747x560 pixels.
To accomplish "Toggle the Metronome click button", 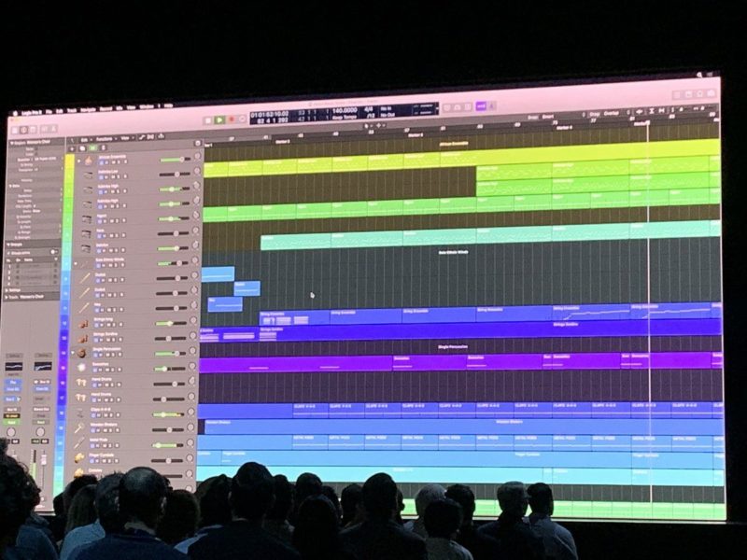I will (x=491, y=106).
